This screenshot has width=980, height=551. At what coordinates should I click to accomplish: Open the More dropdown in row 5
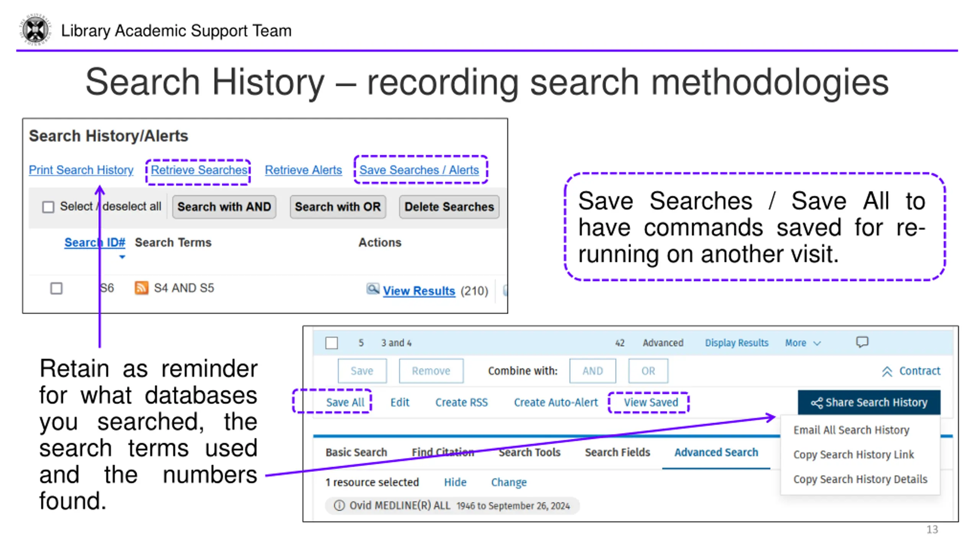click(803, 343)
